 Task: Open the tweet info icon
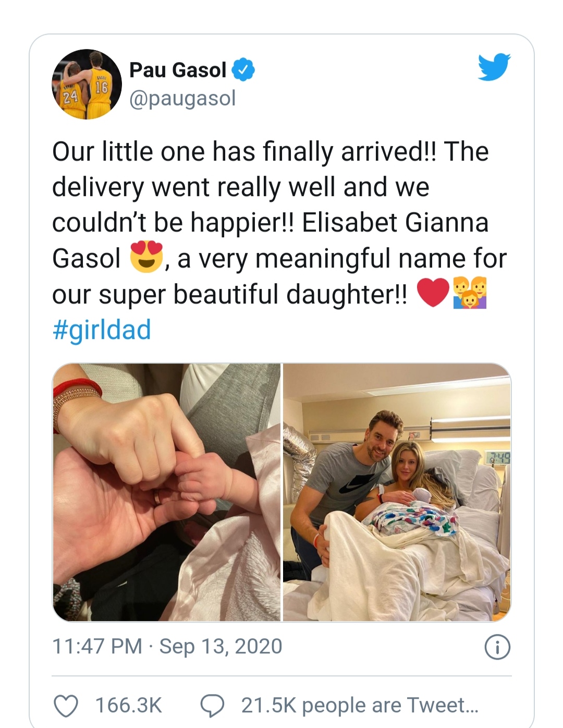click(x=497, y=648)
